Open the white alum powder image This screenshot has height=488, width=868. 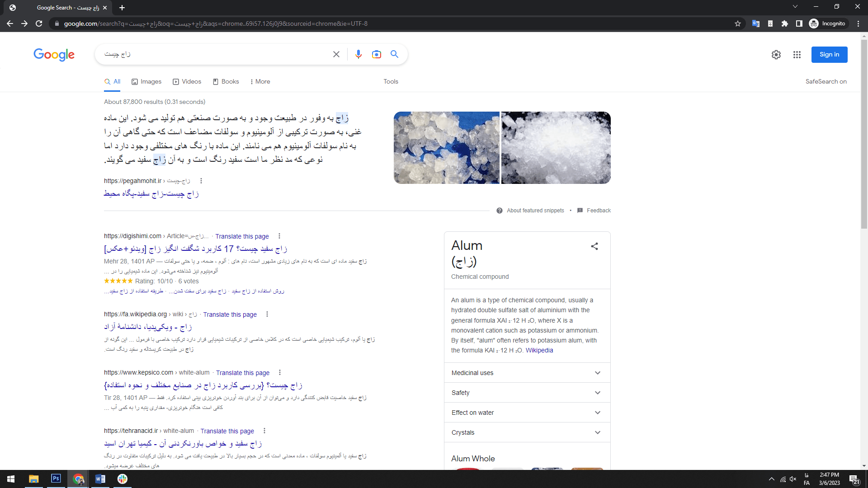556,148
